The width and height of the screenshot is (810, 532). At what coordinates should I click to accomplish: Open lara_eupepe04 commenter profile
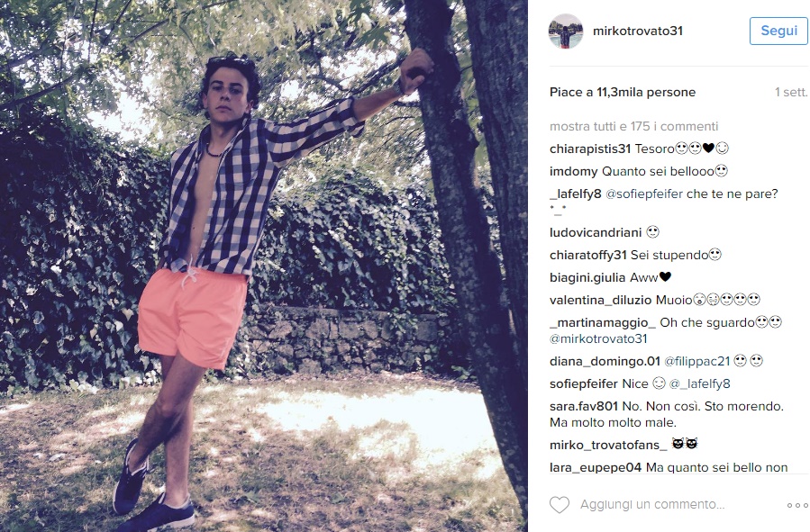(x=596, y=468)
